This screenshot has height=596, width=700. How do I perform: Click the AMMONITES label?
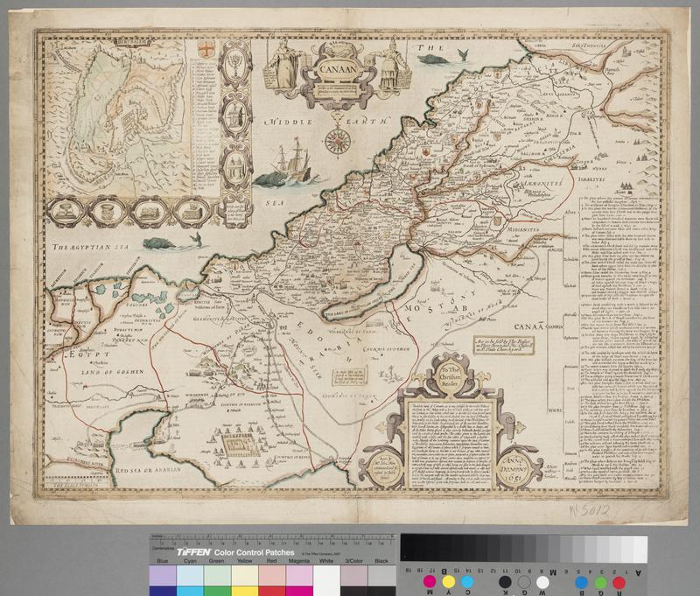[x=542, y=184]
